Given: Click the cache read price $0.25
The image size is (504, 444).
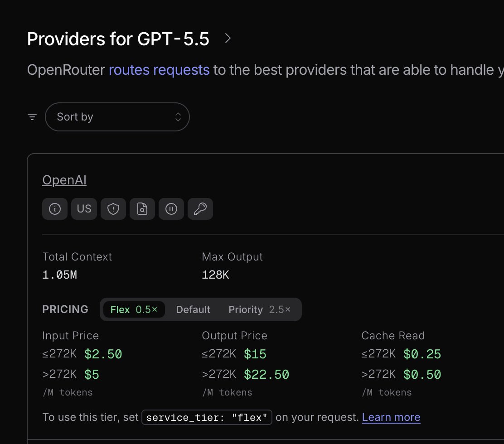Looking at the screenshot, I should click(x=422, y=354).
